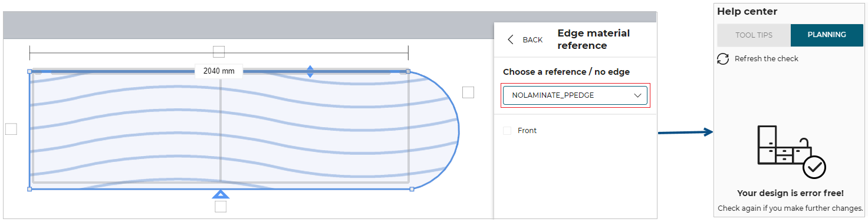This screenshot has height=222, width=868.
Task: Select the top-left corner handle of the worktop
Action: pos(29,71)
